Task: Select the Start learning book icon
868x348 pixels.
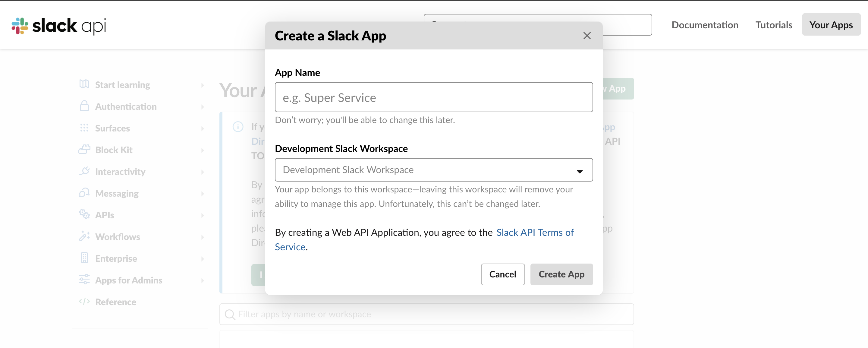Action: [84, 85]
